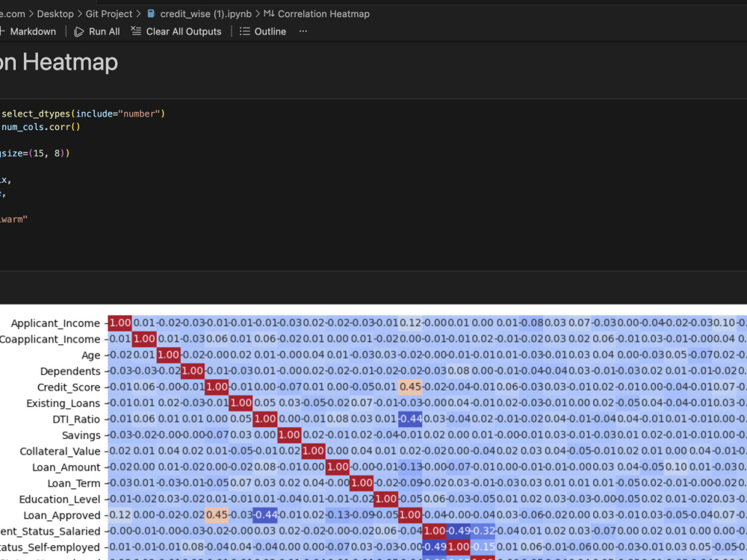Click the num_cols.corr() code line
The image size is (747, 560).
tap(41, 127)
